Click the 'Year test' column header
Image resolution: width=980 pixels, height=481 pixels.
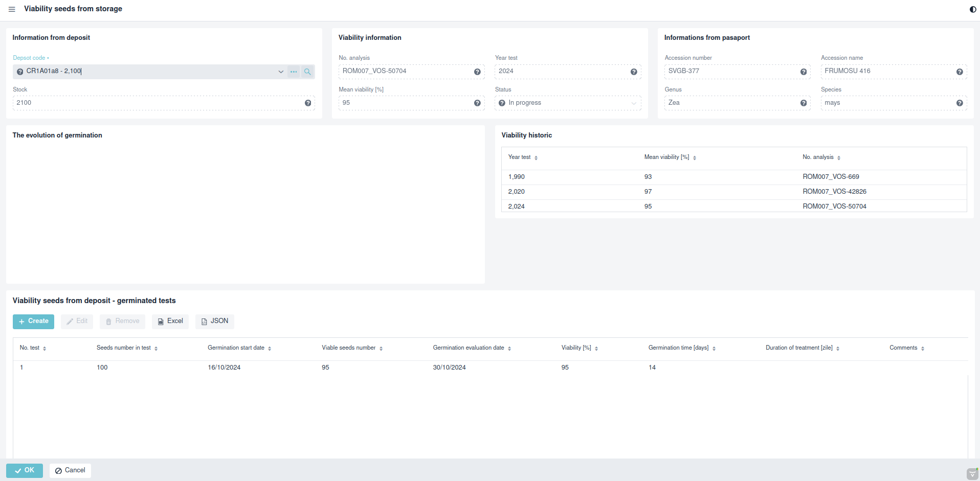[x=519, y=157]
